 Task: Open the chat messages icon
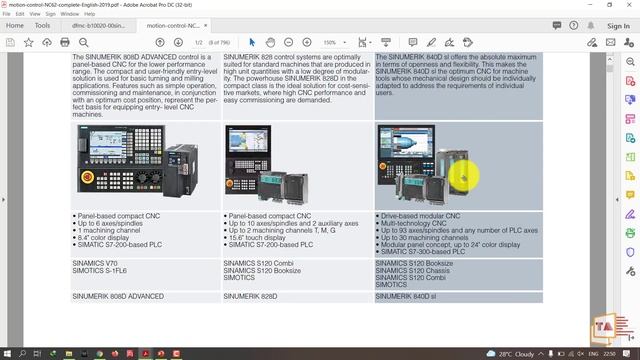tap(557, 25)
